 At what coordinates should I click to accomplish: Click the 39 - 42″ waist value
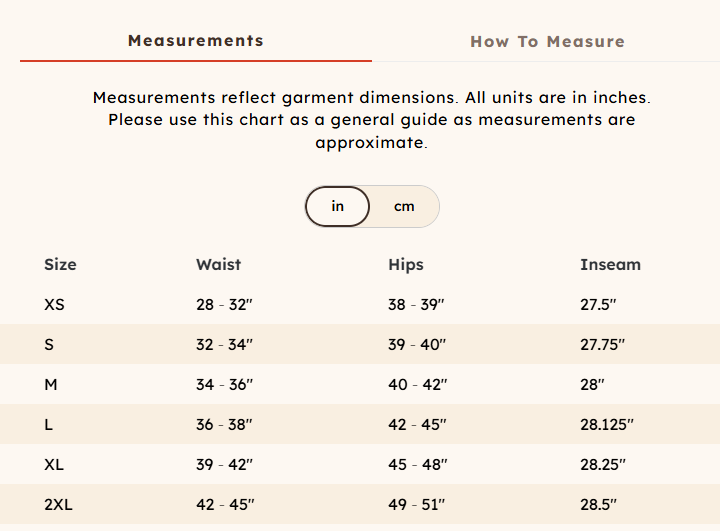pyautogui.click(x=224, y=465)
